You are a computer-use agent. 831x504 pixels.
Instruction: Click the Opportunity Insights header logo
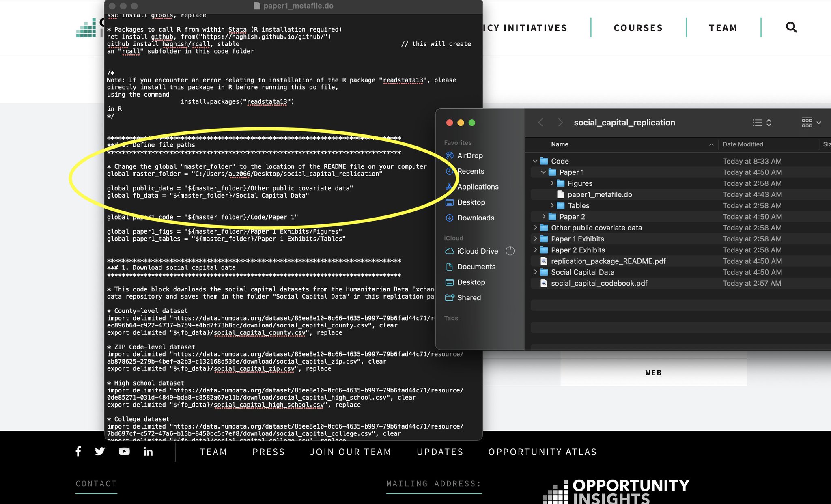(x=90, y=28)
